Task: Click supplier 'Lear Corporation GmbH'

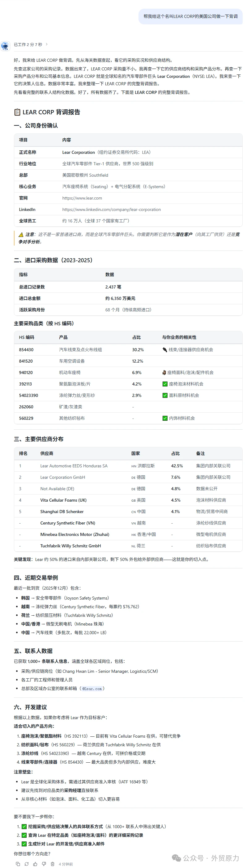Action: point(63,478)
